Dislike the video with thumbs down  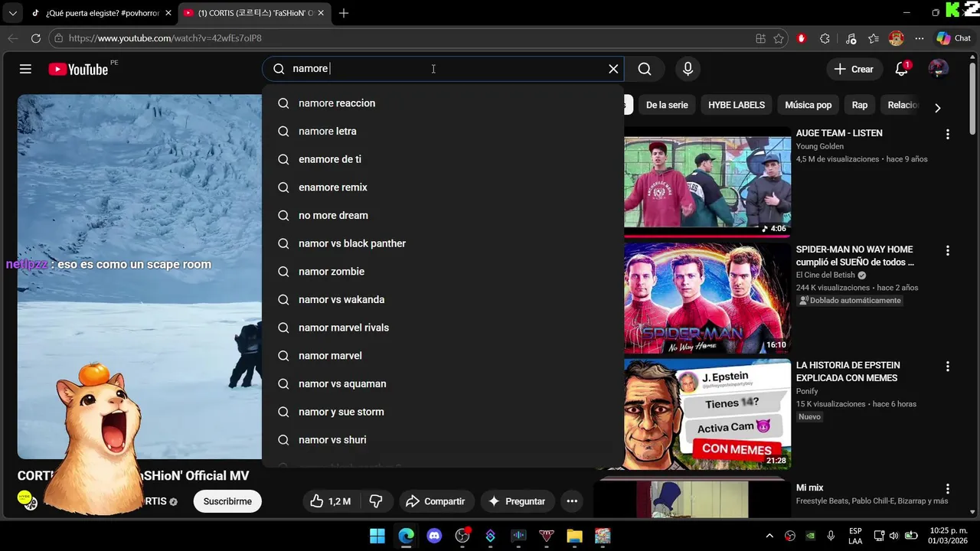(x=376, y=501)
